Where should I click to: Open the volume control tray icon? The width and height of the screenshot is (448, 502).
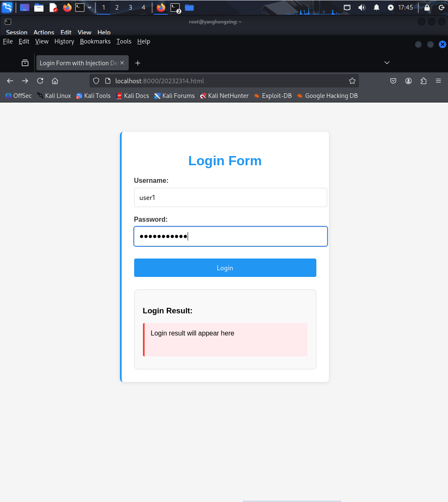pos(362,8)
